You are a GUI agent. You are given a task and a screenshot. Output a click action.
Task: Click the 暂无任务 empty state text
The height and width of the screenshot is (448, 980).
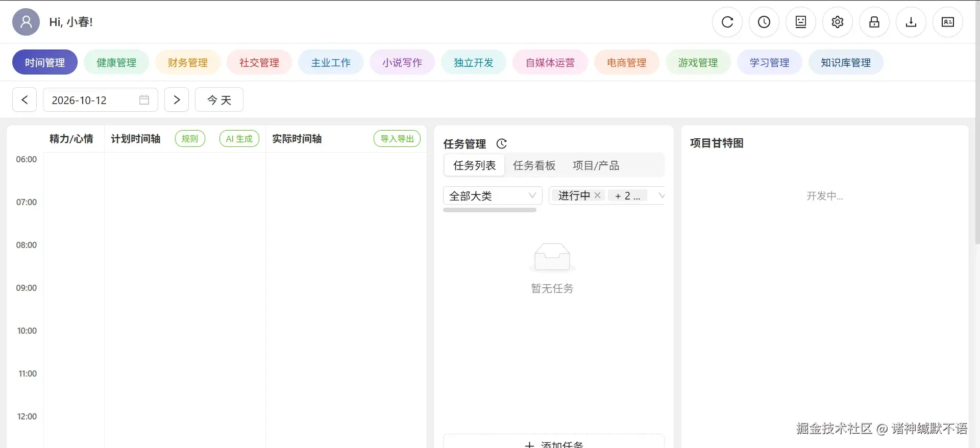[x=552, y=288]
